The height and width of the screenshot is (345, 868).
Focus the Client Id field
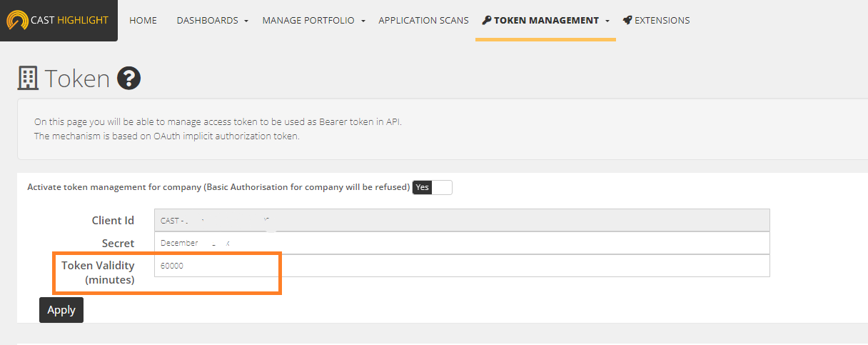point(462,220)
